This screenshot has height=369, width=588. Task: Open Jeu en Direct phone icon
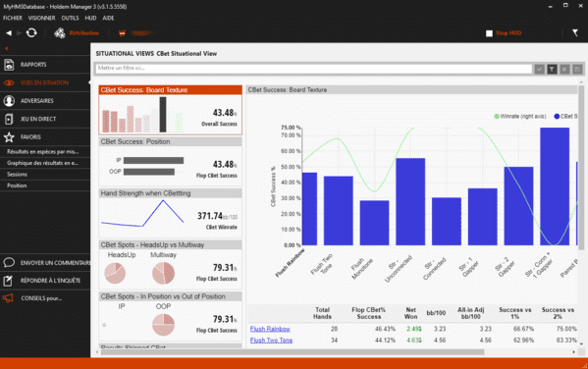9,119
